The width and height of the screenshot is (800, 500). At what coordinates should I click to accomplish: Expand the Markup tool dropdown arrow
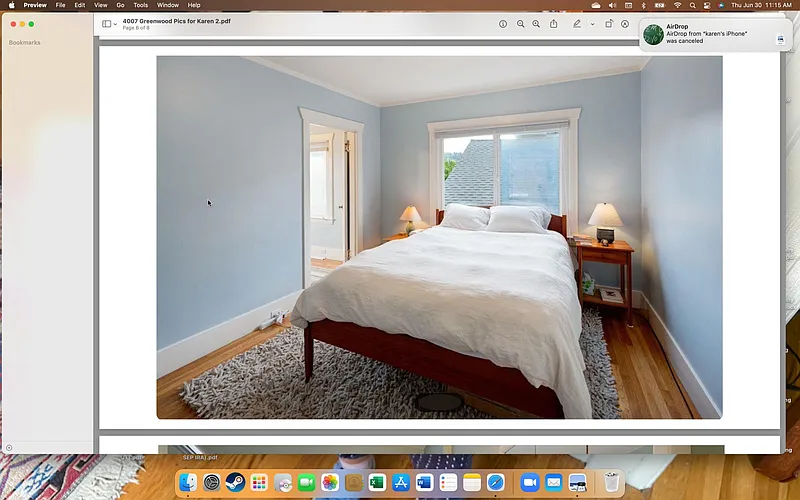pos(592,24)
